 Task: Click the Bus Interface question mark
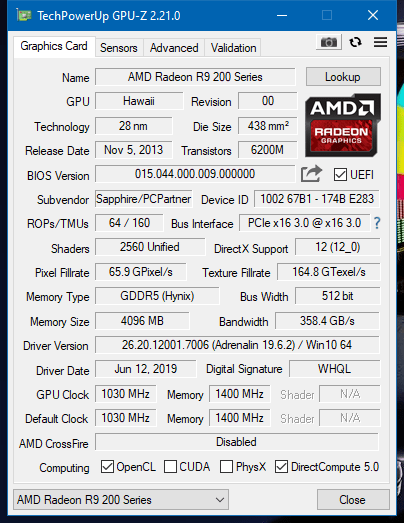377,223
